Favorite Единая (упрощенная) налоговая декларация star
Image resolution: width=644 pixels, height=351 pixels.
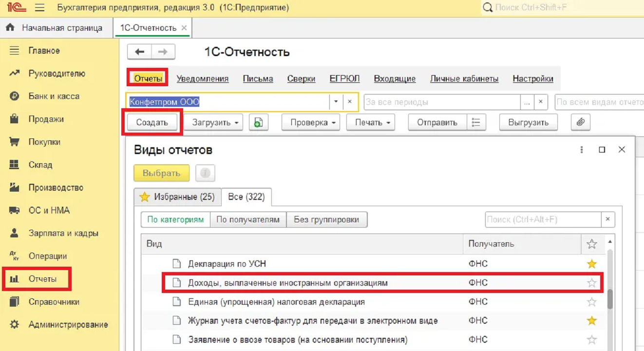tap(592, 302)
